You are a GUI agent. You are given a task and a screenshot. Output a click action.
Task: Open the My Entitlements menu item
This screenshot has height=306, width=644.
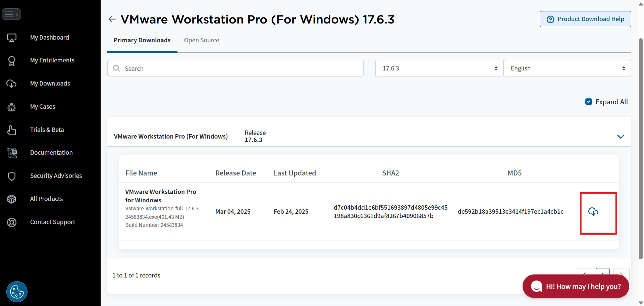pyautogui.click(x=52, y=60)
